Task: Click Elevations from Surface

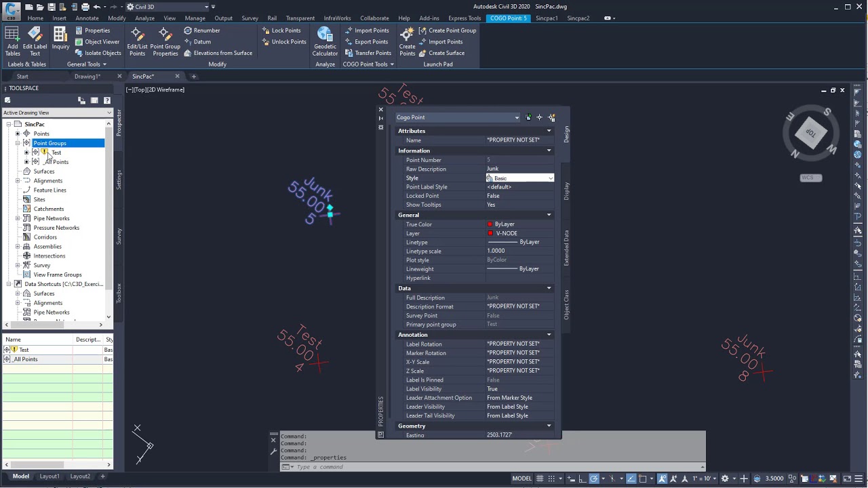Action: click(218, 53)
